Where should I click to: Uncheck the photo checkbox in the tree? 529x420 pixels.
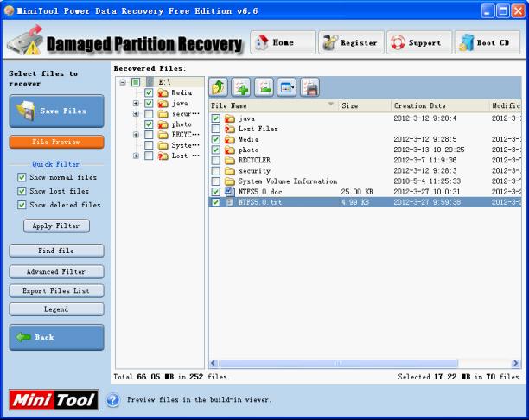click(149, 124)
